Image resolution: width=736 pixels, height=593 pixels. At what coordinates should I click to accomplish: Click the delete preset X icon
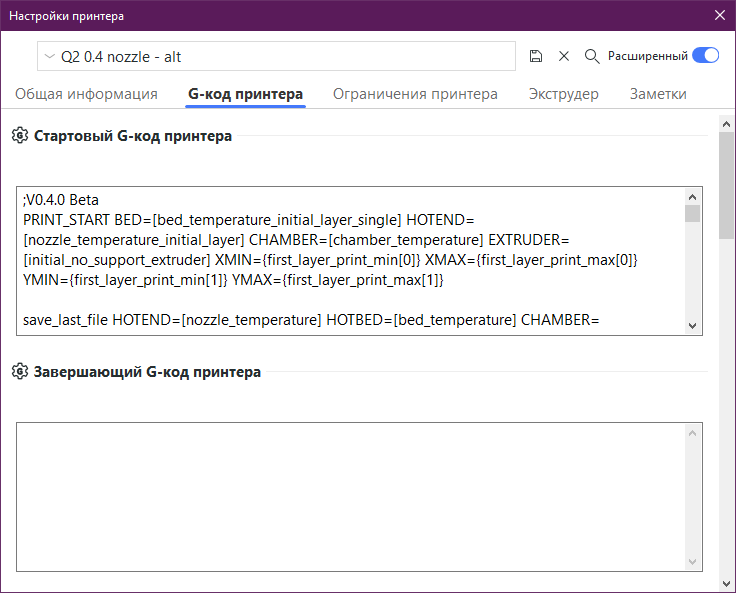point(564,56)
